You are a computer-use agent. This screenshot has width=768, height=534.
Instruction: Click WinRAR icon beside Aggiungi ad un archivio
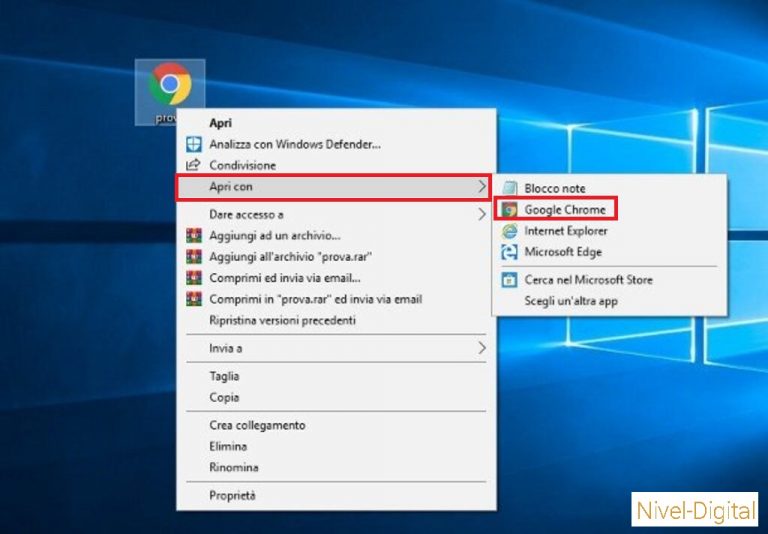tap(194, 236)
